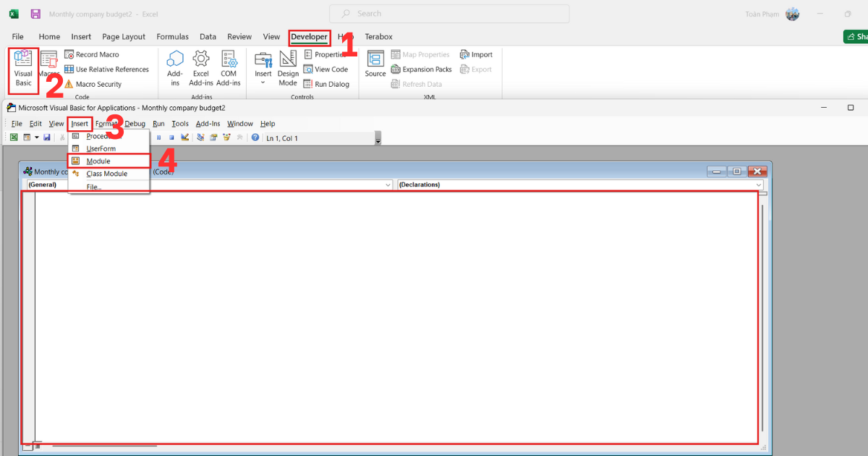This screenshot has height=456, width=868.
Task: Open the Debug menu in the VBA editor
Action: point(135,123)
